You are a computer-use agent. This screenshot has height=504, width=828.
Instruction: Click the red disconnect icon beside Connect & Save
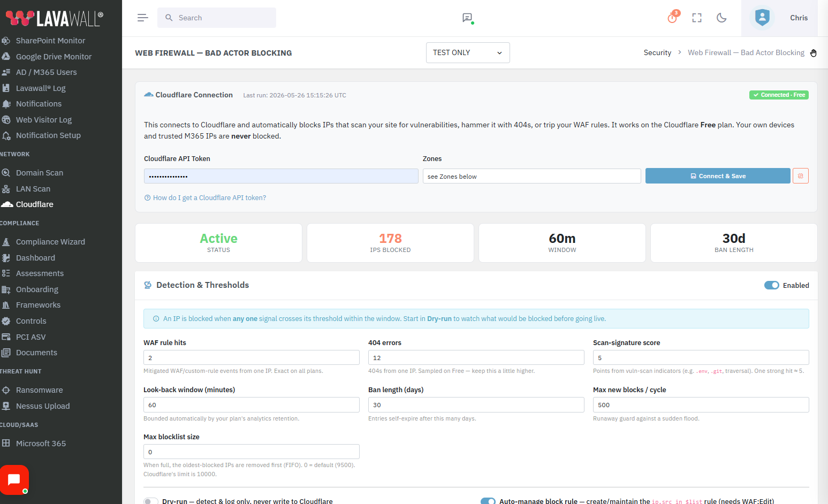coord(801,176)
